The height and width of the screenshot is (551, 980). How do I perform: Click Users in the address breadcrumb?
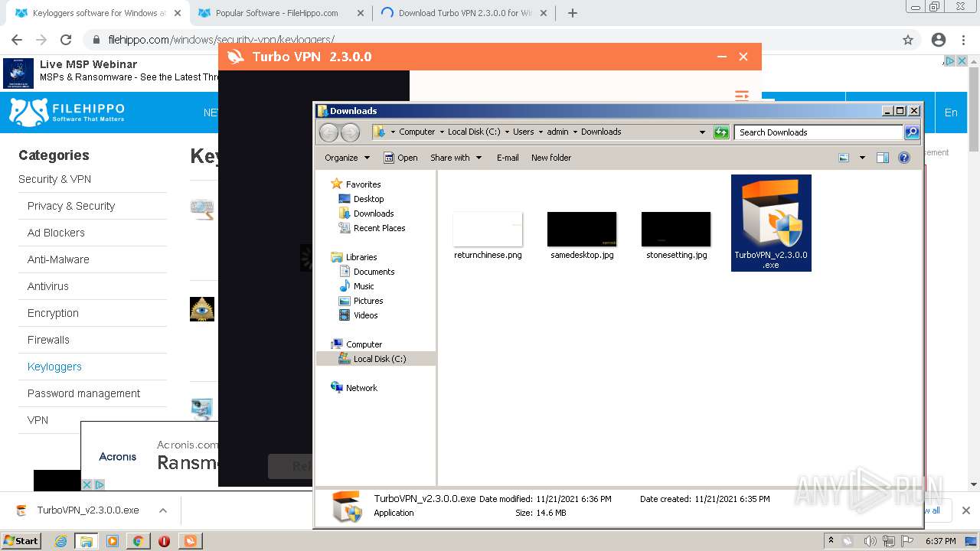point(524,132)
